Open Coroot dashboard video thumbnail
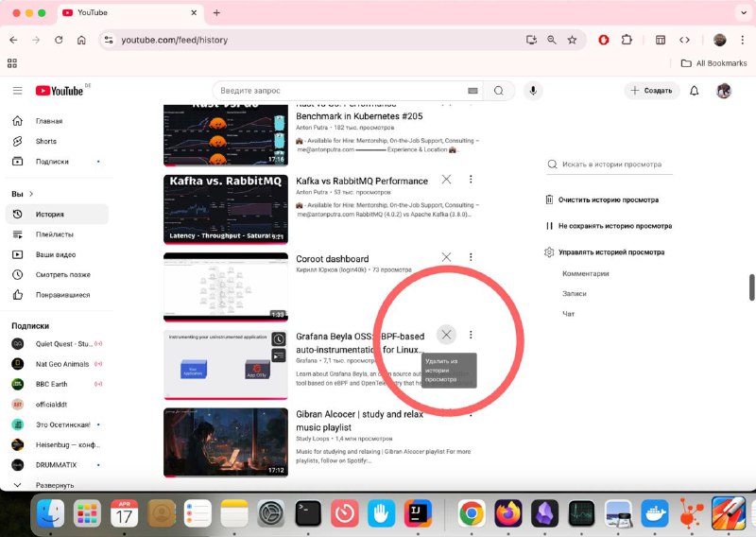Screen dimensions: 756x537 pyautogui.click(x=226, y=287)
